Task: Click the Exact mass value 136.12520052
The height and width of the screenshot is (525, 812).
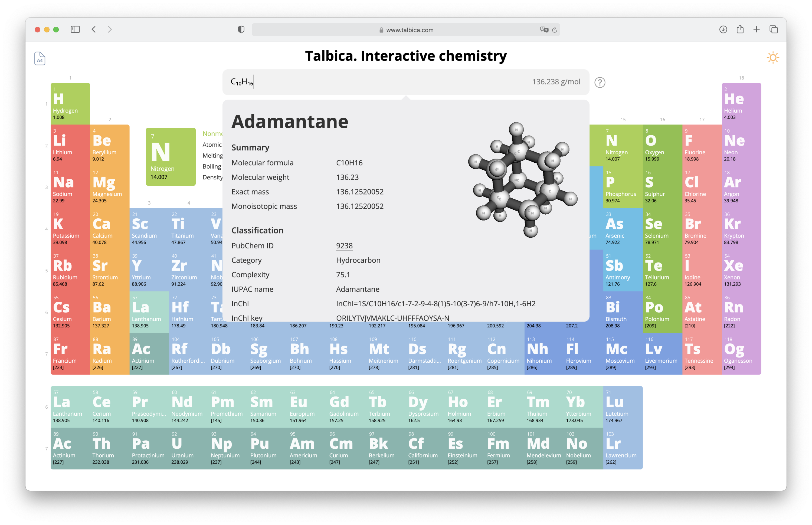Action: click(360, 192)
